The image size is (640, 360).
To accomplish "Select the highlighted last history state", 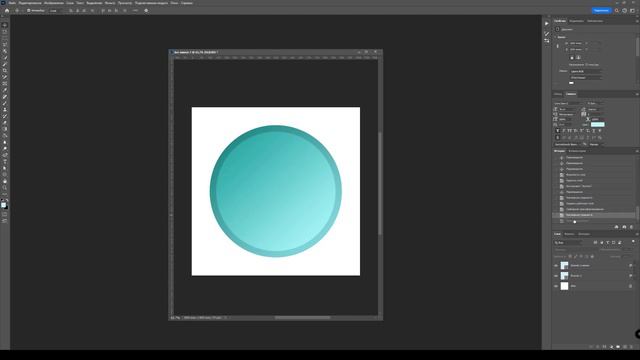I will 594,215.
